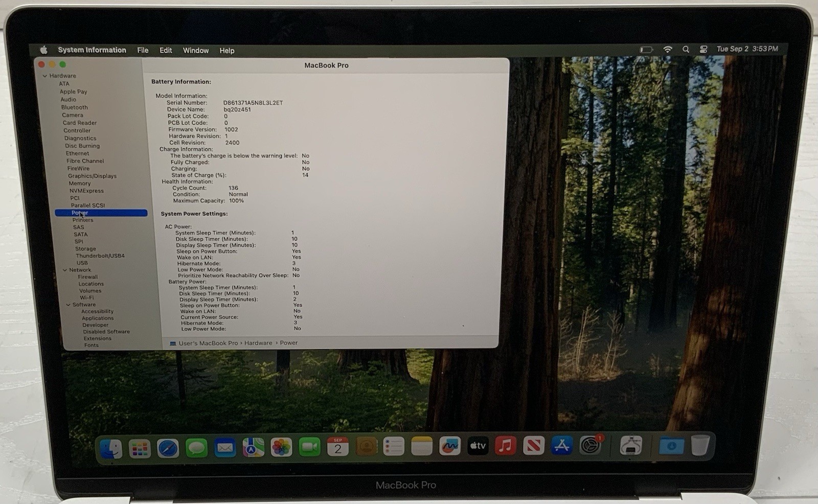Select Controller in sidebar

(77, 130)
